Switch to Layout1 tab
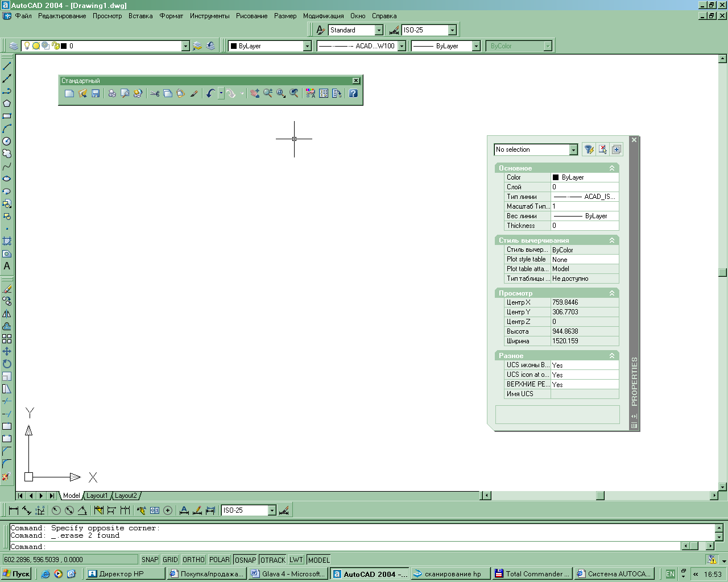This screenshot has width=728, height=582. click(x=97, y=496)
